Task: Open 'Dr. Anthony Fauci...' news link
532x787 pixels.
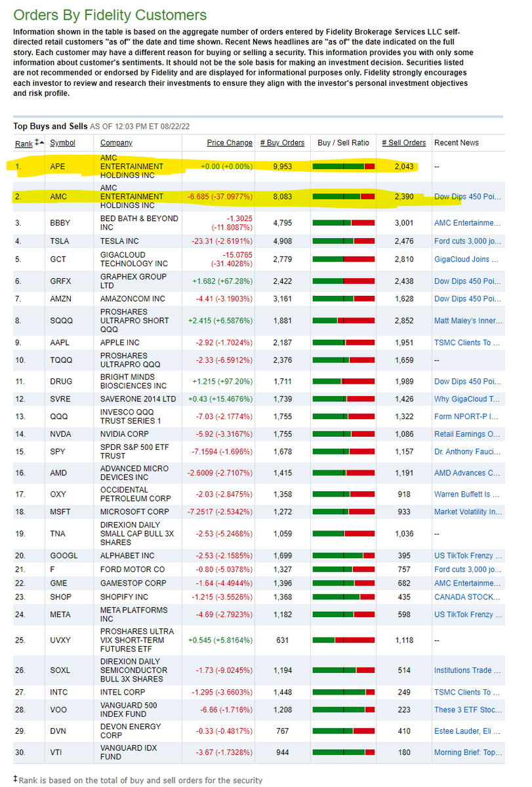Action: click(x=468, y=451)
